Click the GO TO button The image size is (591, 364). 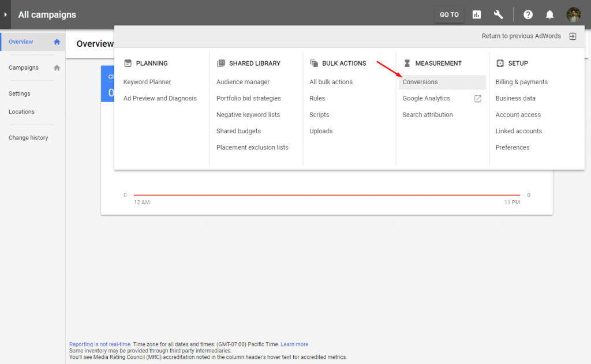(x=449, y=14)
